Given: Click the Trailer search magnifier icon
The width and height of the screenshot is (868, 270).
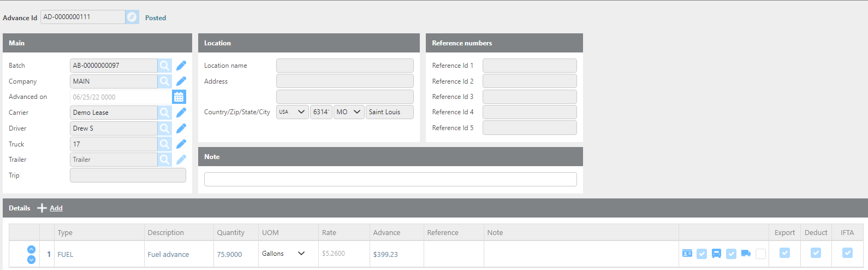Looking at the screenshot, I should point(164,160).
